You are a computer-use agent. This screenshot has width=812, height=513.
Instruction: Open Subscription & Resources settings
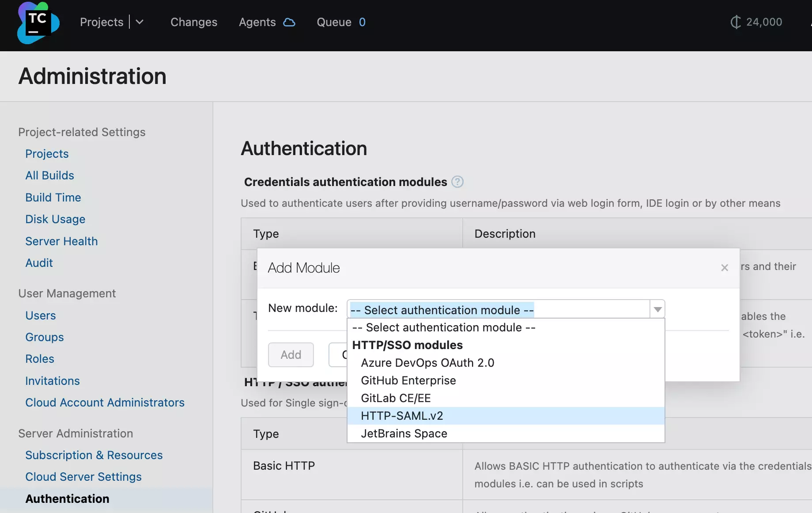(94, 455)
